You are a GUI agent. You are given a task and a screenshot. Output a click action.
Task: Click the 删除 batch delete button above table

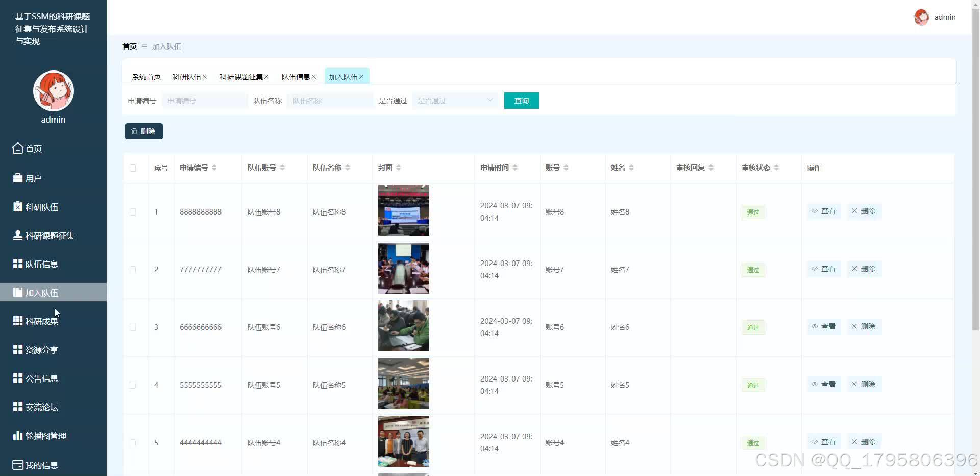pos(144,131)
